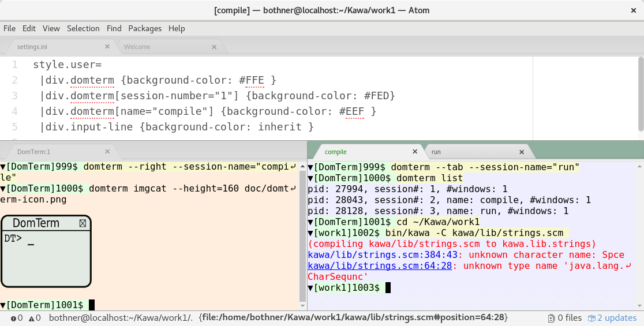Close the DomTerm:1 terminal tab
This screenshot has width=644, height=326.
(107, 152)
